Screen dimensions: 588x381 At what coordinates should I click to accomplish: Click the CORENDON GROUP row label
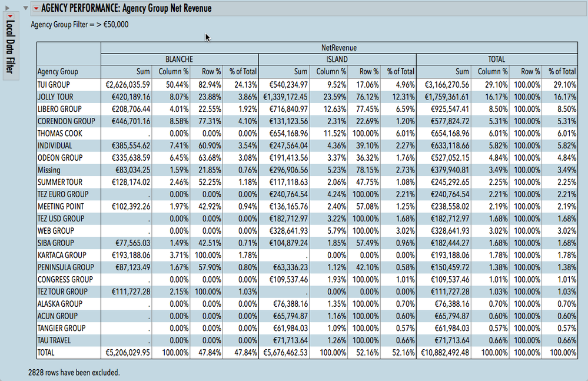67,121
